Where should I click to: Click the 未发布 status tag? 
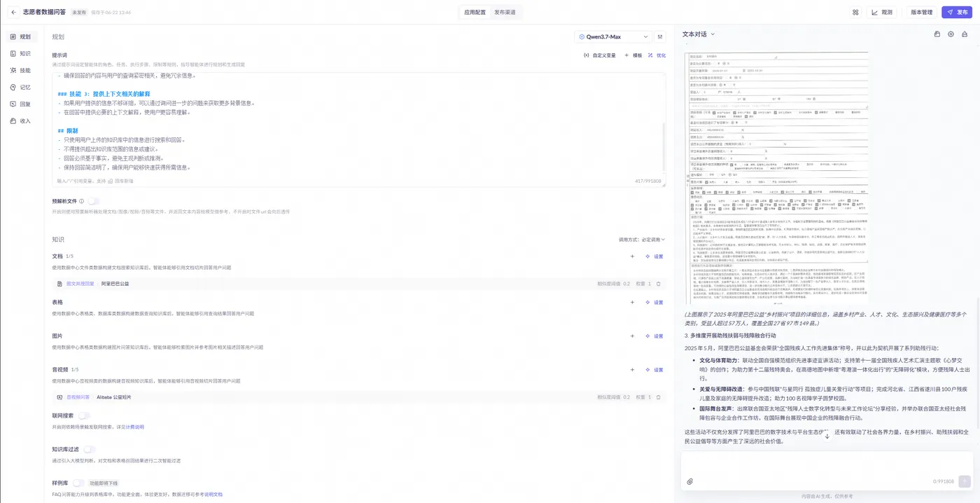point(78,13)
